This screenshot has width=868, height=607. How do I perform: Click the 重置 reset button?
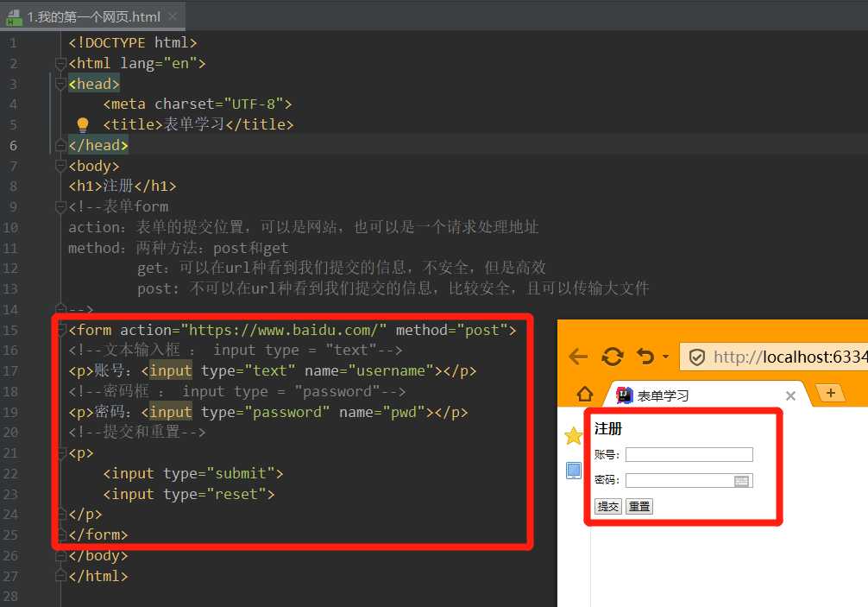pos(639,506)
